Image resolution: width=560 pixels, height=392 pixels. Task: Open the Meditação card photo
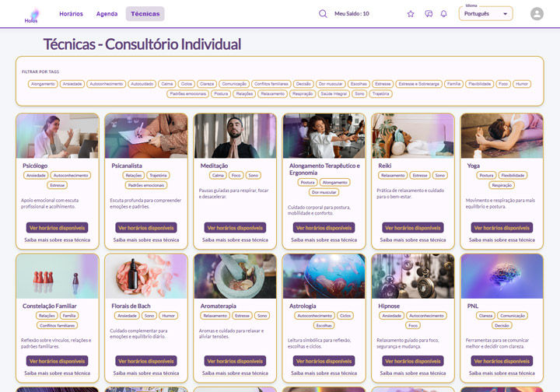point(235,136)
